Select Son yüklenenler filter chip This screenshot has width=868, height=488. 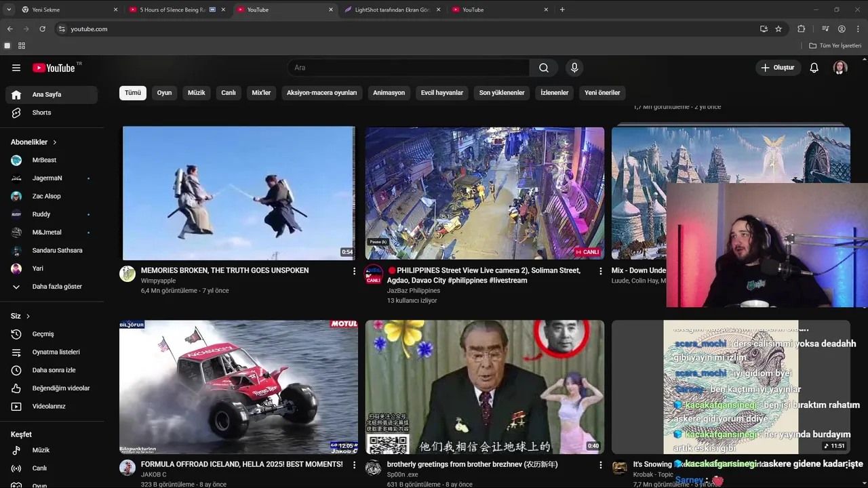tap(502, 93)
